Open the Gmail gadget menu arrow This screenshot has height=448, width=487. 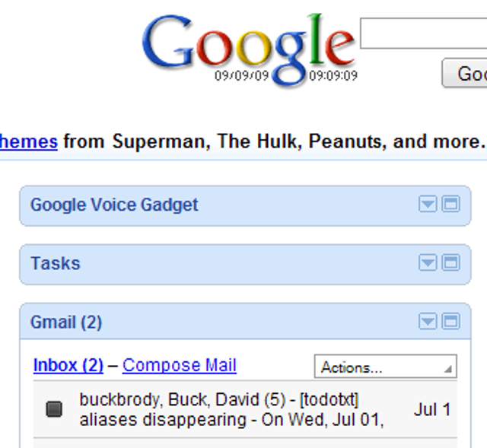428,322
